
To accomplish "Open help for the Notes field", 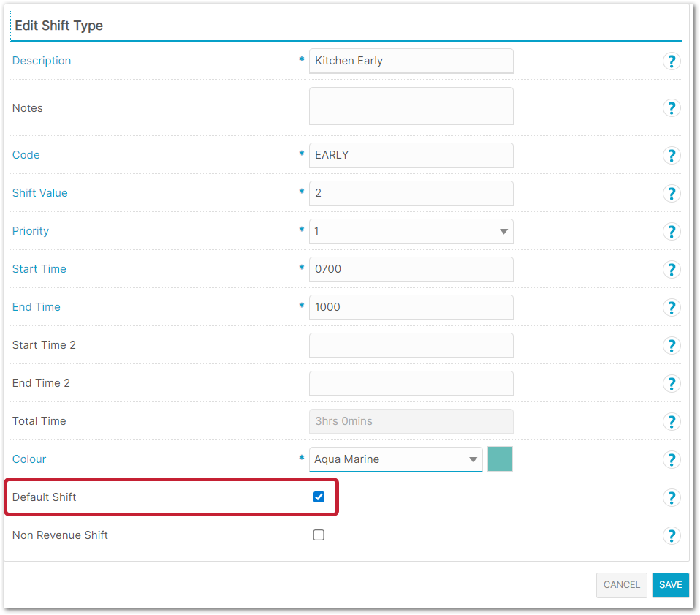I will (671, 108).
